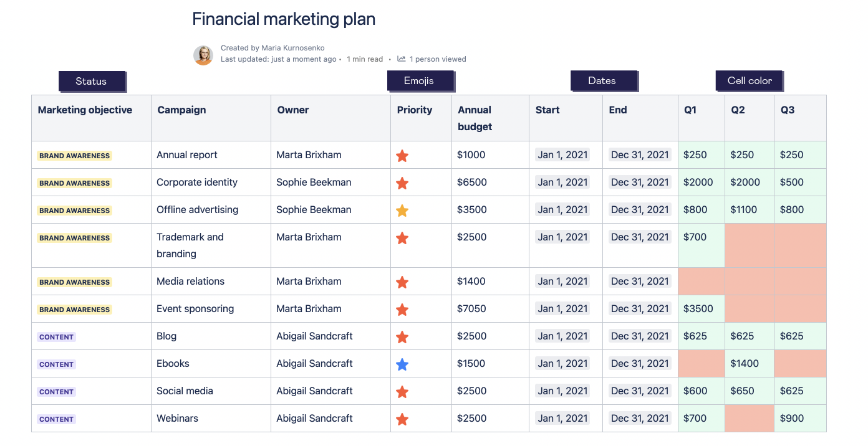Click the red star for Event sponsoring

tap(402, 308)
